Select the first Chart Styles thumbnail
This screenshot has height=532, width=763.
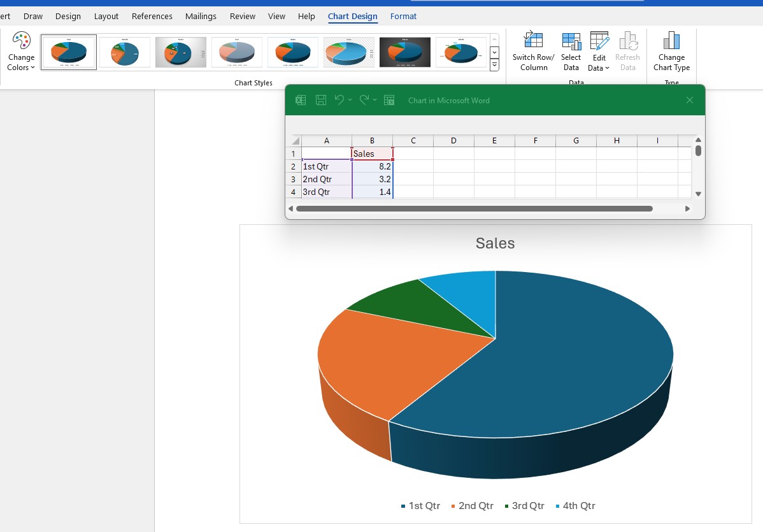coord(68,52)
